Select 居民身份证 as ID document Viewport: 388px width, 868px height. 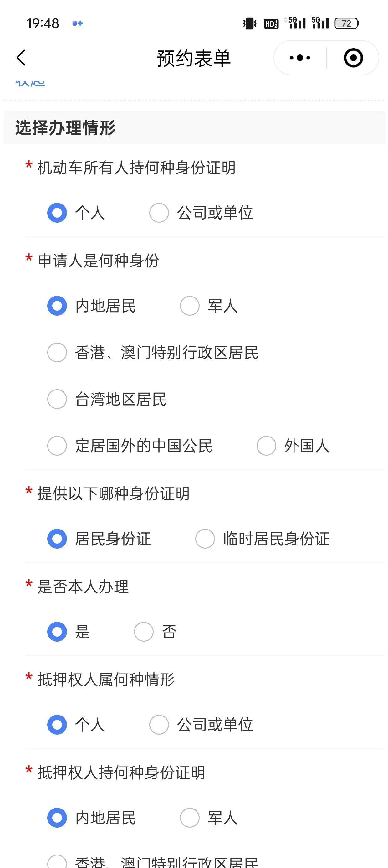(57, 539)
